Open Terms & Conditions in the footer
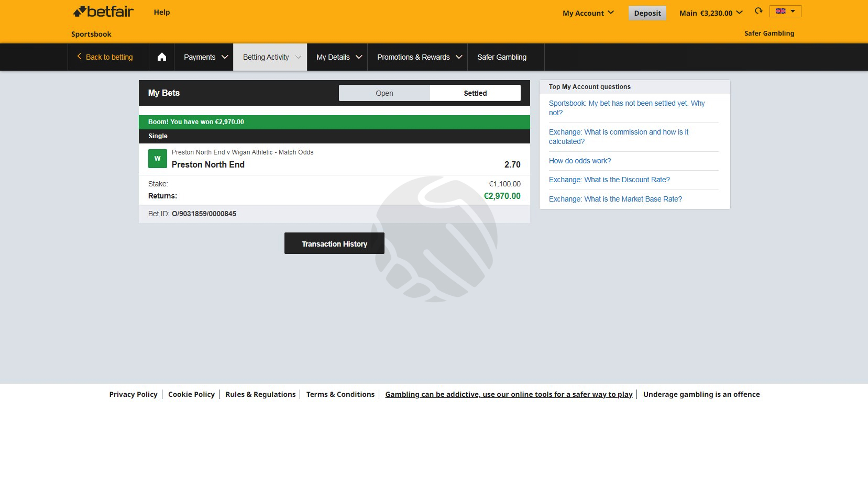 [x=340, y=394]
